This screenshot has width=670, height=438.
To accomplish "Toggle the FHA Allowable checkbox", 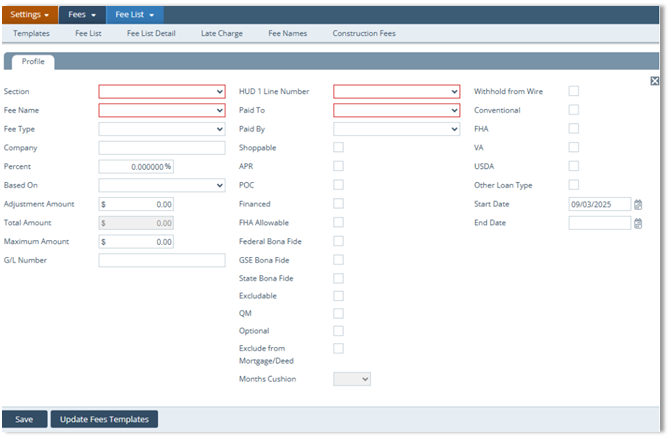I will pyautogui.click(x=338, y=222).
